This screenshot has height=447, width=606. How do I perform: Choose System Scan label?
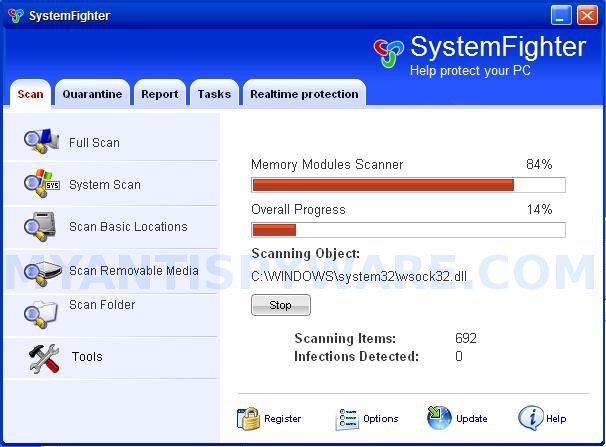[x=105, y=185]
